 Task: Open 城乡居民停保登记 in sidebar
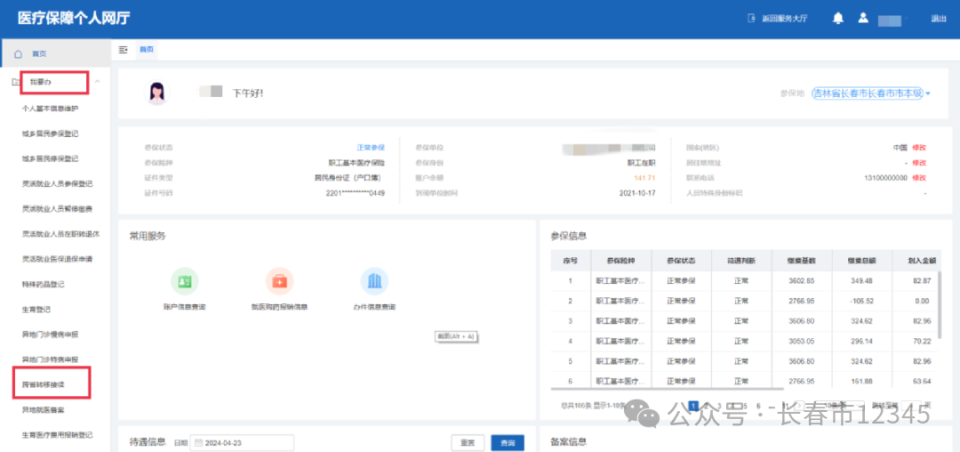50,159
